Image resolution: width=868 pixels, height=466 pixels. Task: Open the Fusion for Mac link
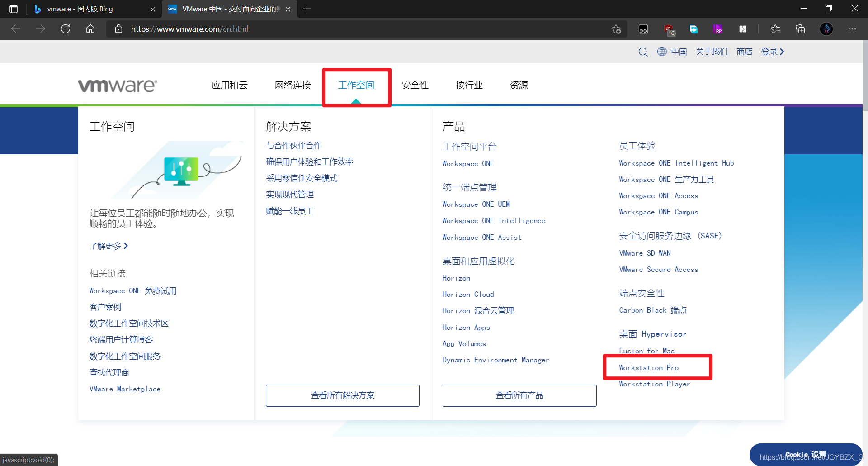[646, 351]
